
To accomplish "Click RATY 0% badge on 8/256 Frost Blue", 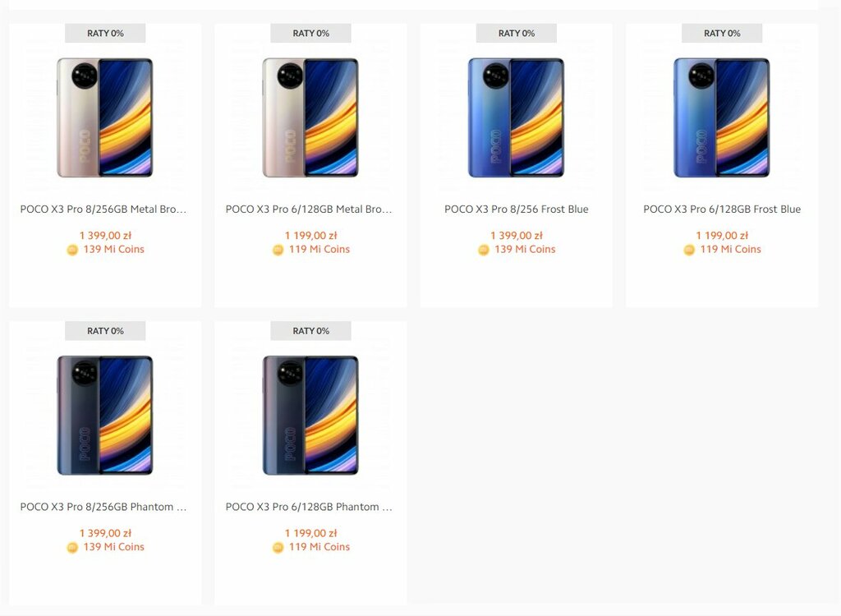I will point(516,33).
